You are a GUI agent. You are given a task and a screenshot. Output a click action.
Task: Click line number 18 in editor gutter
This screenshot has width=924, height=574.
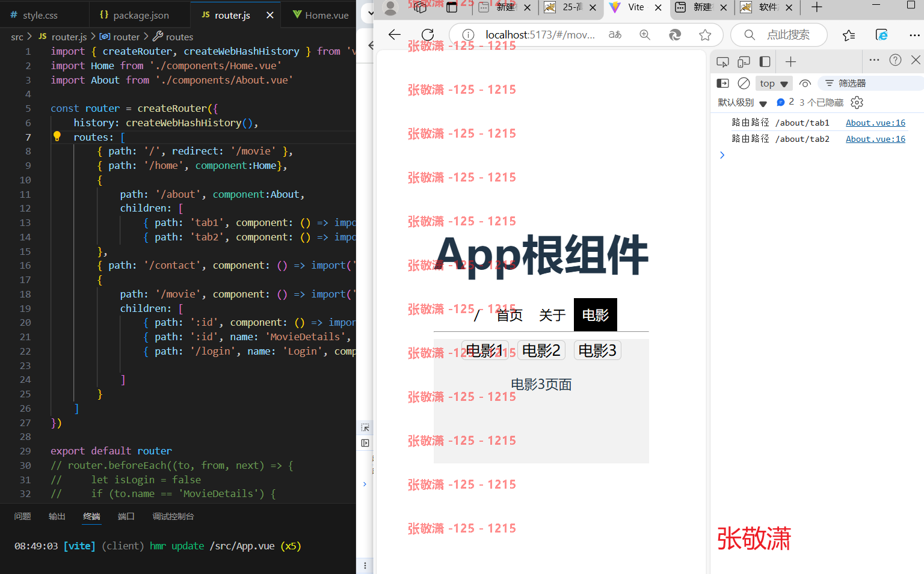pyautogui.click(x=25, y=294)
